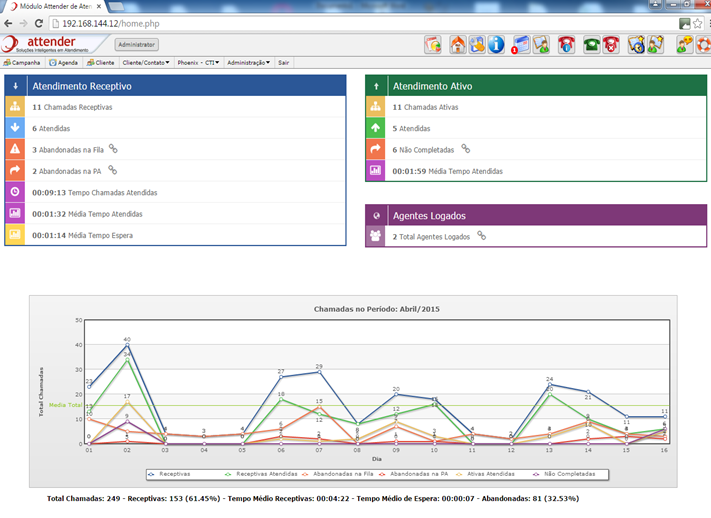Viewport: 711px width, 518px height.
Task: Click the day 02 Receptivas peak of 40
Action: [127, 345]
